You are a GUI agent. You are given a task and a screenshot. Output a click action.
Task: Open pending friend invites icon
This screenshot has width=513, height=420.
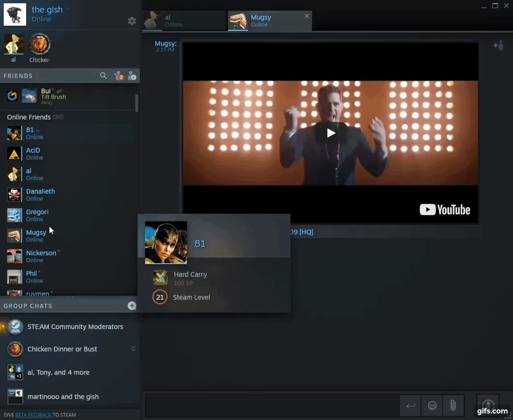point(119,76)
